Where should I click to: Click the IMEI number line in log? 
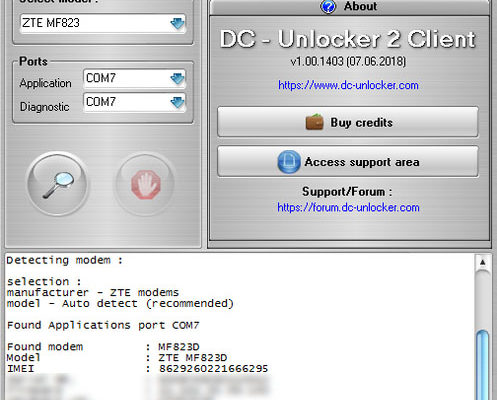click(137, 369)
